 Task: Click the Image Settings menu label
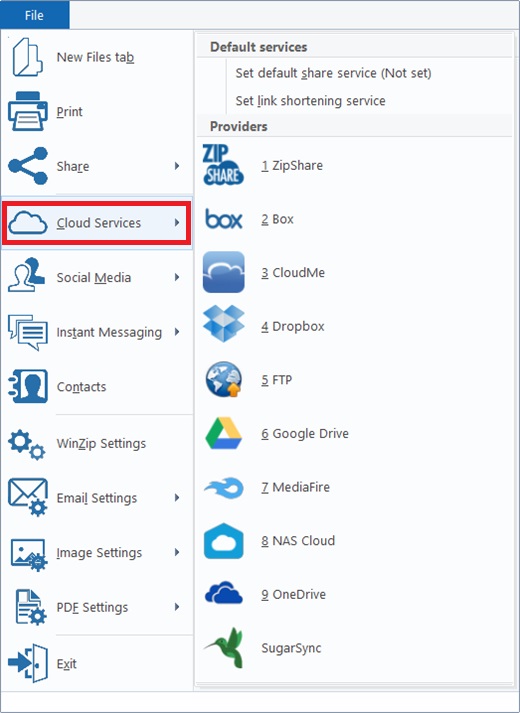[99, 553]
